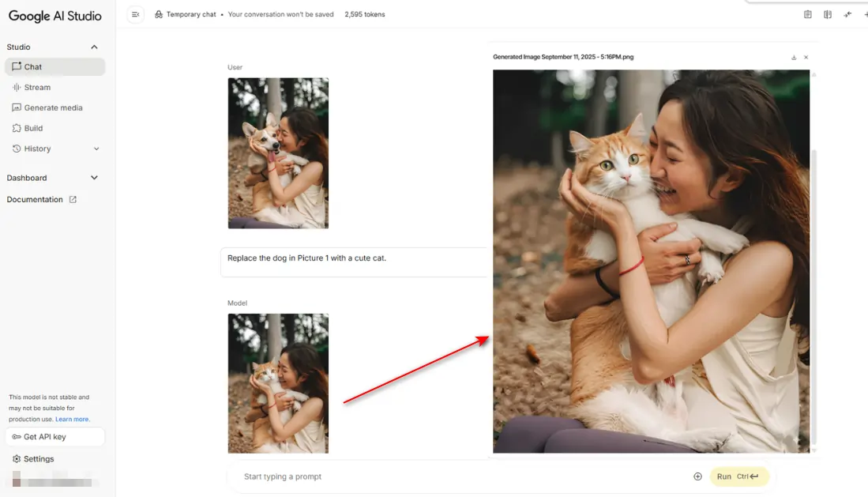Viewport: 868px width, 497px height.
Task: Click the Get API key button
Action: tap(54, 437)
